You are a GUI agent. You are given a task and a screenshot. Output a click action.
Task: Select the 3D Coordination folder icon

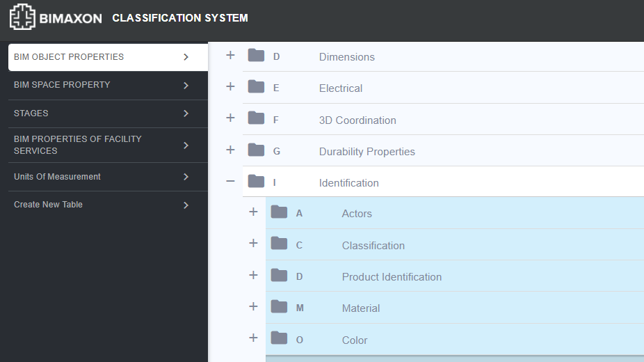pos(256,118)
